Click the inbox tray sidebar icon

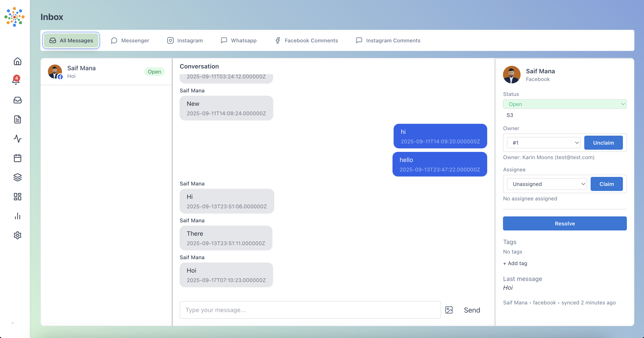coord(18,100)
